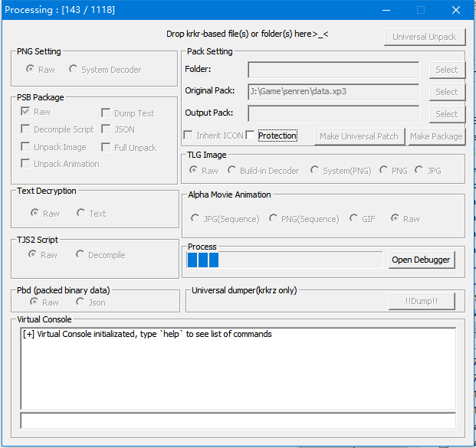The height and width of the screenshot is (448, 476).
Task: Click the Output Pack path field
Action: click(333, 114)
